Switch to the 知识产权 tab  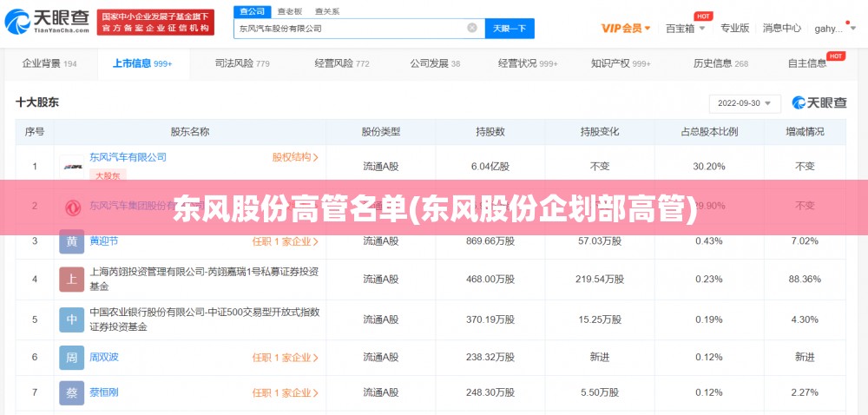click(x=621, y=63)
